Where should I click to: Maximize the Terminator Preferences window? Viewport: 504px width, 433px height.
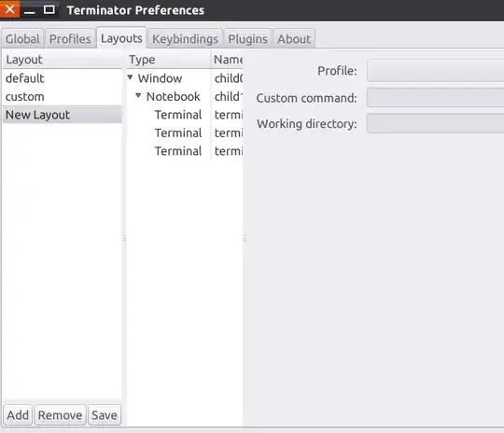pos(49,9)
